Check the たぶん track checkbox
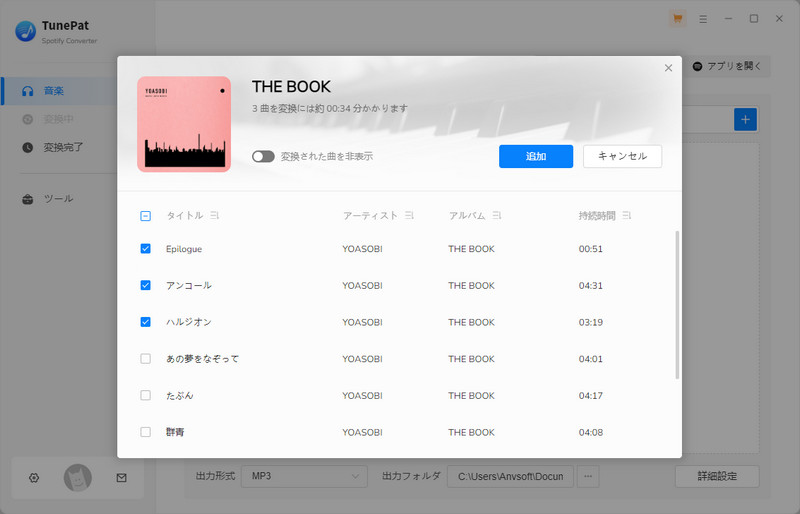800x514 pixels. coord(145,396)
